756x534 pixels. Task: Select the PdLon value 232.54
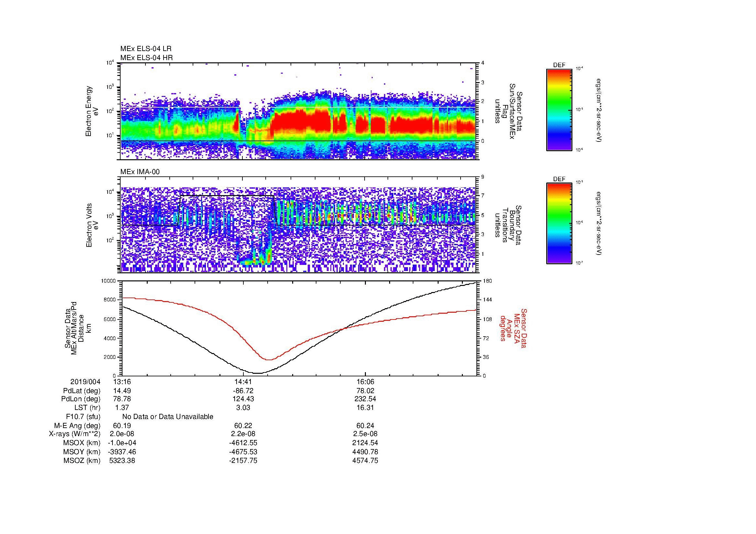[x=365, y=399]
